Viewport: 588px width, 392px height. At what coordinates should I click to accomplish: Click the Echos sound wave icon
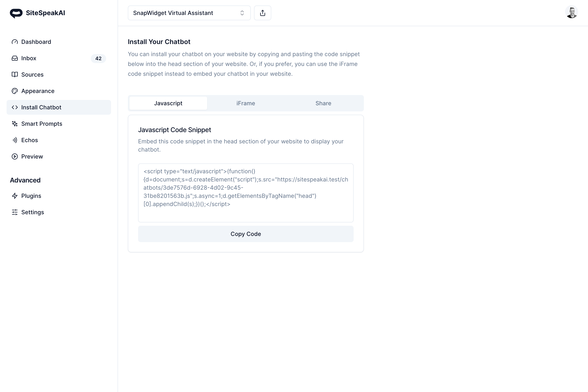[15, 140]
